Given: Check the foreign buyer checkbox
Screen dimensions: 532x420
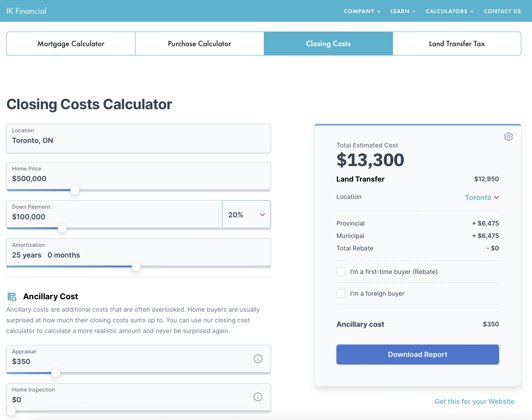Looking at the screenshot, I should 341,293.
